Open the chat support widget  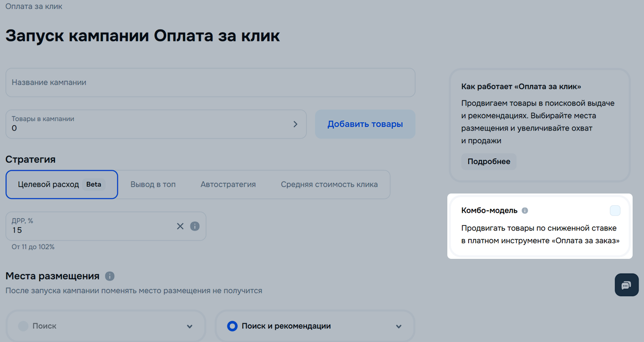tap(626, 285)
